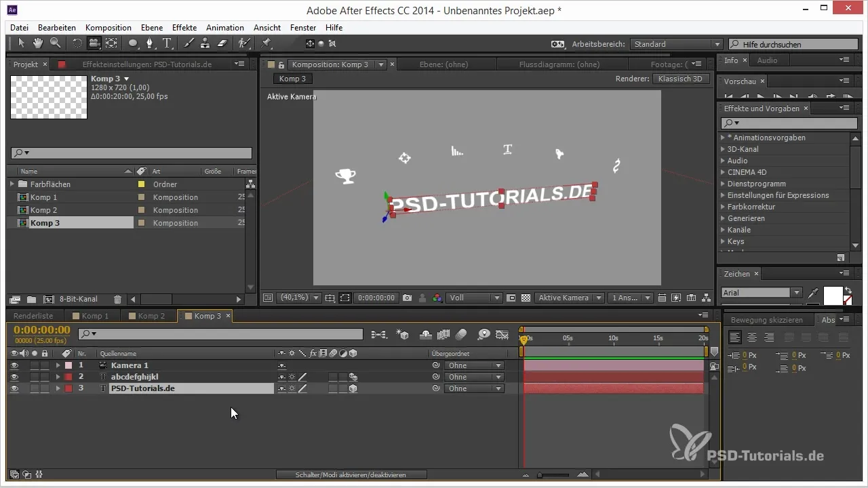
Task: Toggle Frame Blending for all layers
Action: point(444,334)
